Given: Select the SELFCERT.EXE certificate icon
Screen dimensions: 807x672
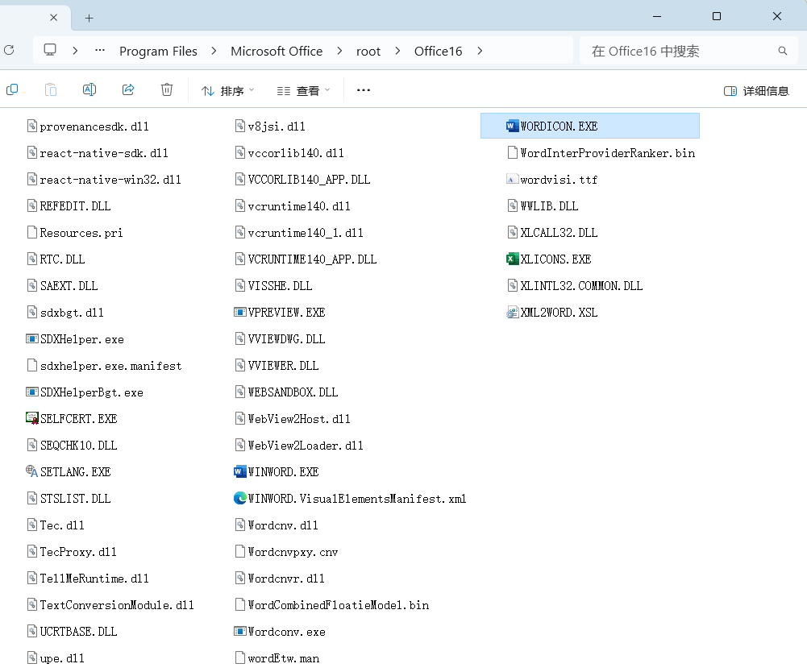Looking at the screenshot, I should pyautogui.click(x=32, y=418).
